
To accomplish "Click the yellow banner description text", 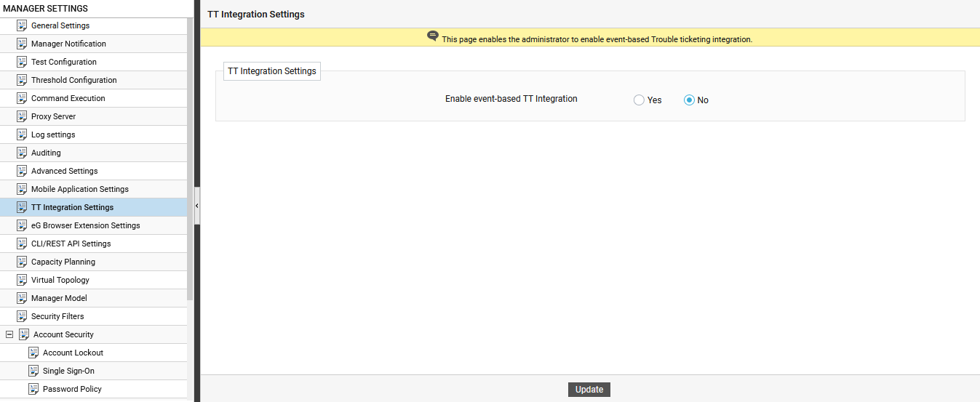I will click(597, 39).
